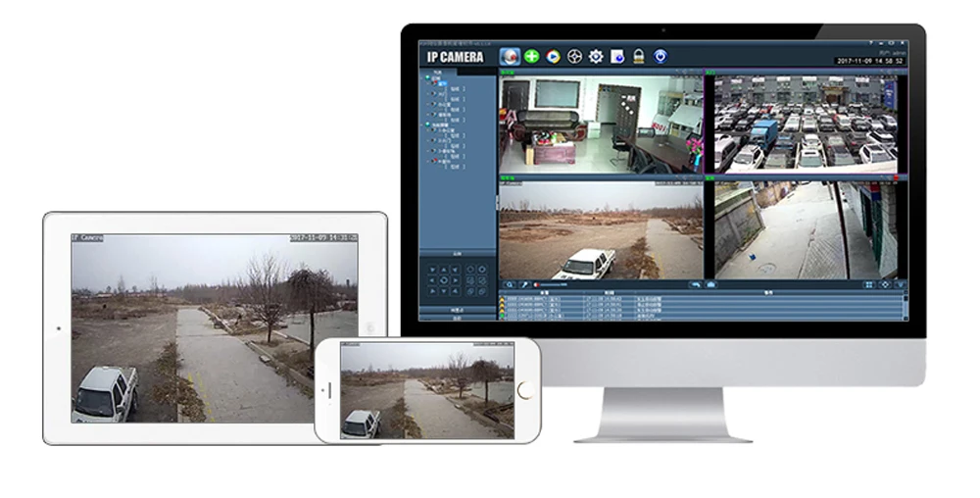This screenshot has width=980, height=498.
Task: Click the back arrow icon below video
Action: 695,285
